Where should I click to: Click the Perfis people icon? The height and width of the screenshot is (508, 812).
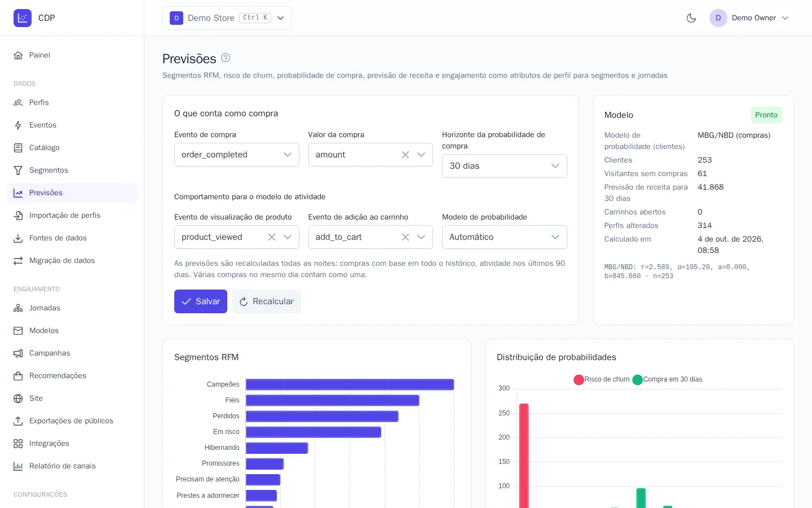(18, 103)
